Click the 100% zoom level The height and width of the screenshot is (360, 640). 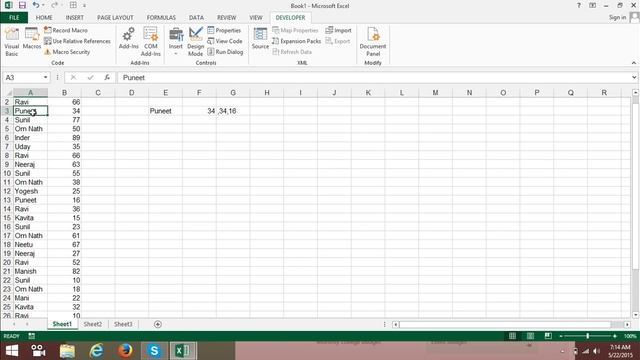tap(630, 336)
